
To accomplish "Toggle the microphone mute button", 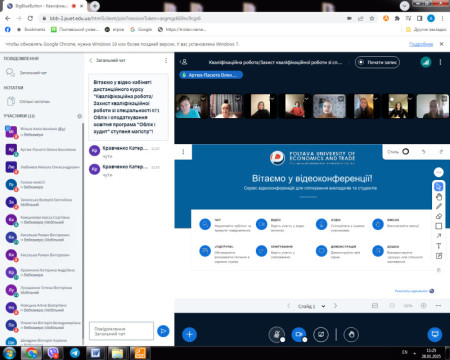I will click(277, 334).
